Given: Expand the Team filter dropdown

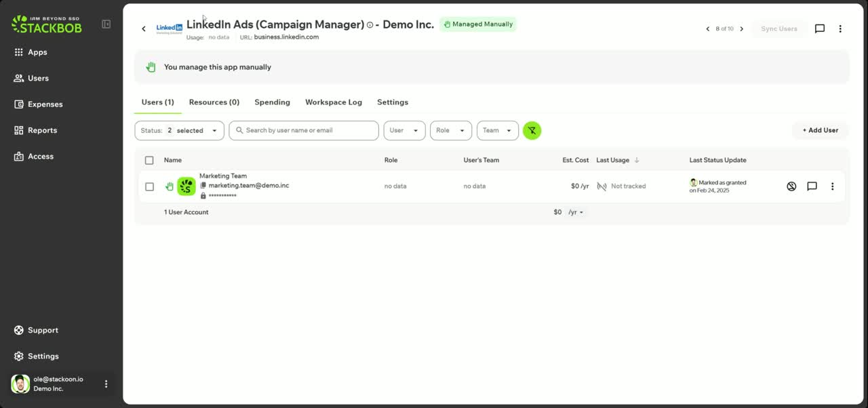Looking at the screenshot, I should click(498, 131).
